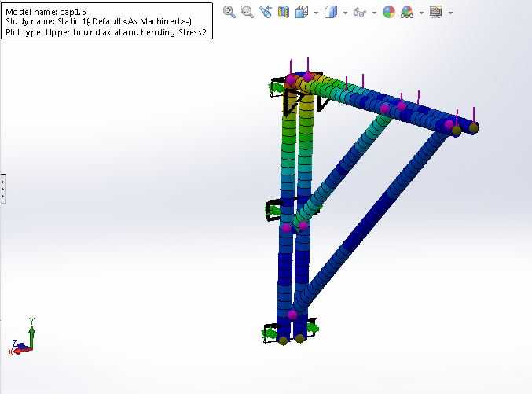Click the olive end joint at beam's far right tip
532x394 pixels.
[474, 128]
